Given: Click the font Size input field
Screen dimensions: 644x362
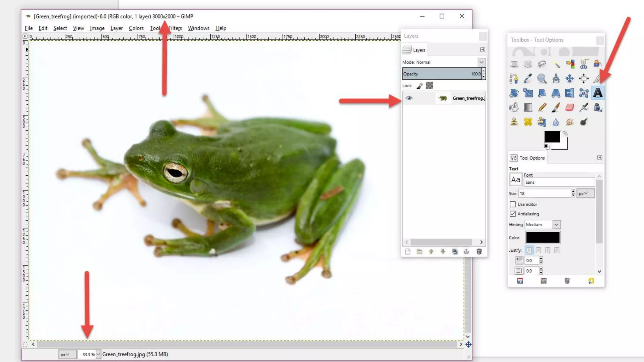Looking at the screenshot, I should [x=545, y=194].
